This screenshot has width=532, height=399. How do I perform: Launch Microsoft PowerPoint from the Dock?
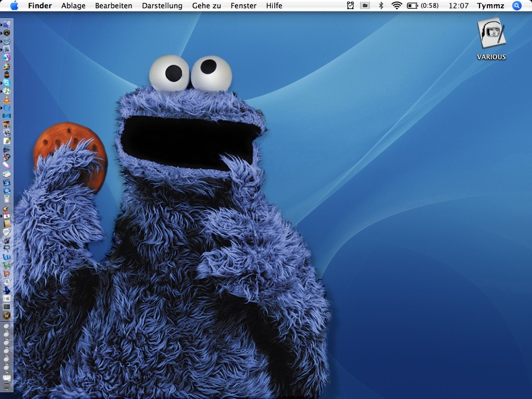[6, 273]
